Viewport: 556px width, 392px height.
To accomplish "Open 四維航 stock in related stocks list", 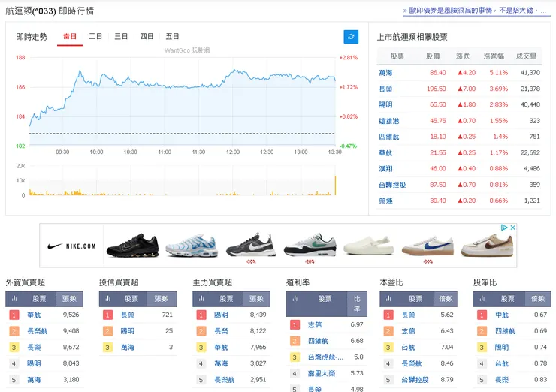I will click(x=388, y=137).
